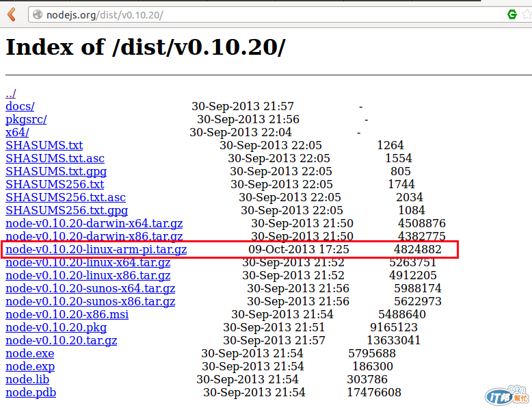Download node.exe file

click(30, 353)
